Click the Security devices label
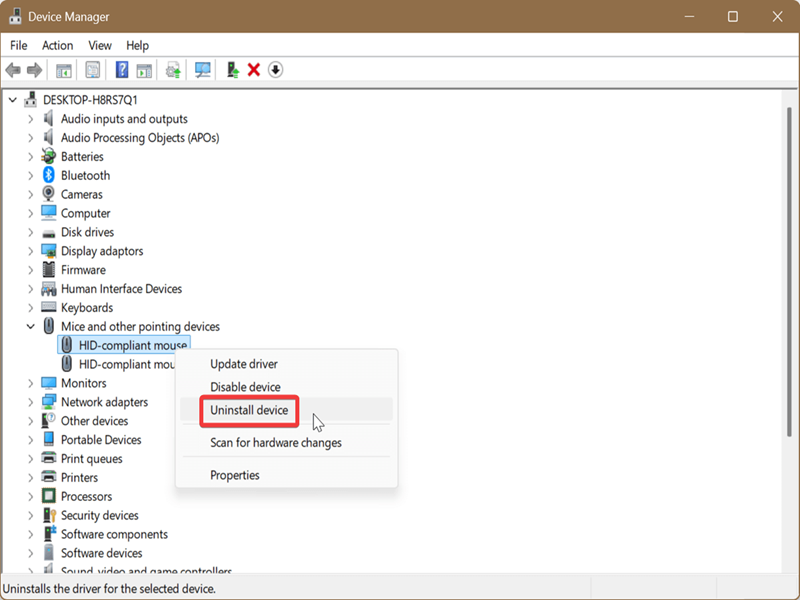The height and width of the screenshot is (600, 800). 99,515
